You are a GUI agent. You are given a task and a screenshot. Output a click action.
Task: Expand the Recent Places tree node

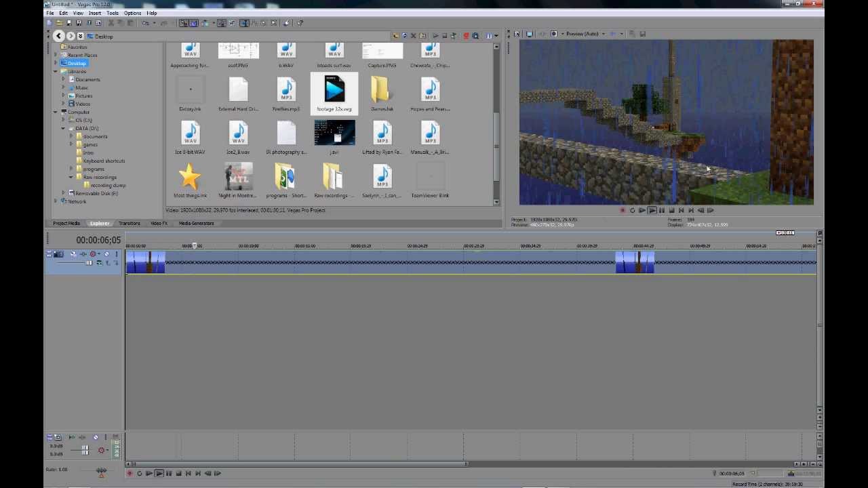pyautogui.click(x=56, y=55)
